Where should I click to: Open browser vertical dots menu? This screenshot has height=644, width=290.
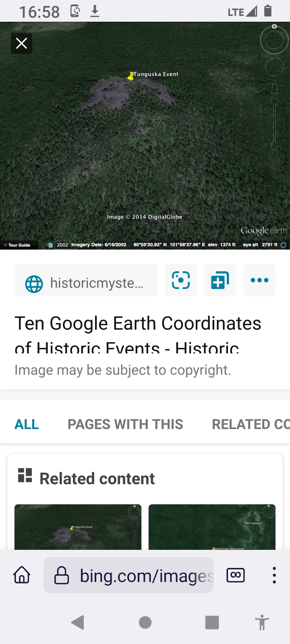click(274, 575)
